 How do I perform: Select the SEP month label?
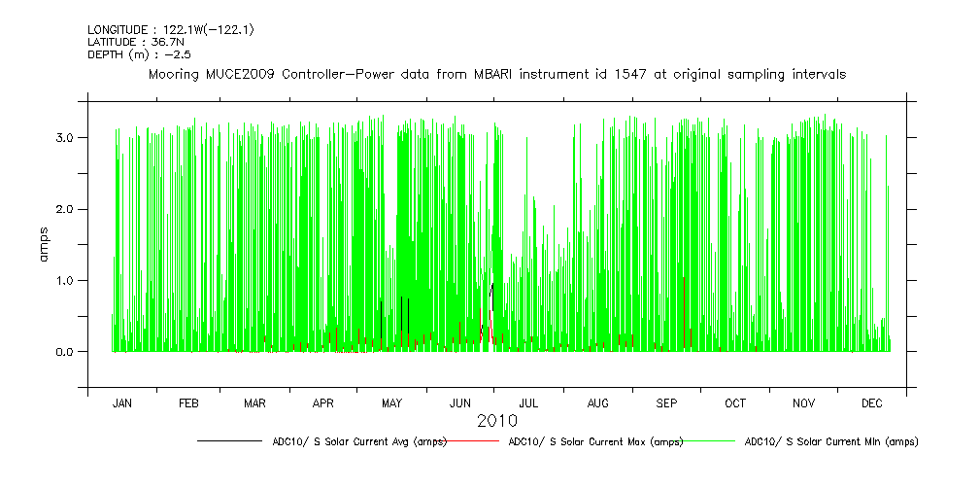click(667, 402)
